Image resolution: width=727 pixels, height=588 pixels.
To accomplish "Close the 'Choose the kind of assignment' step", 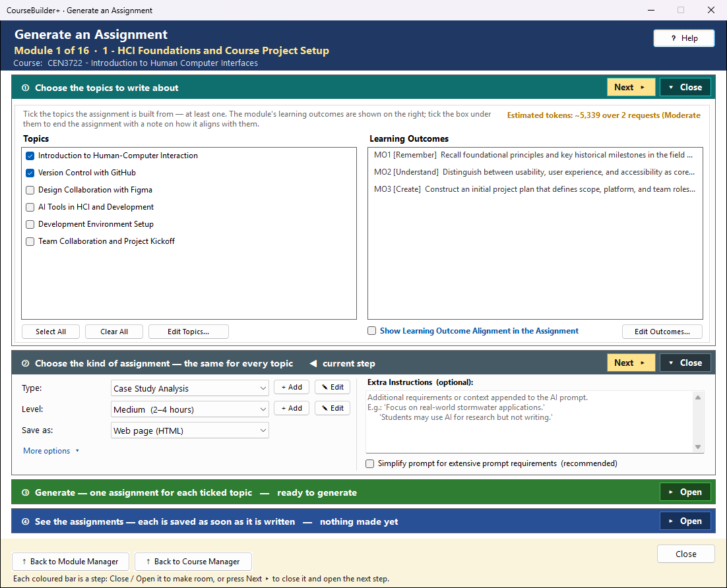I will point(685,363).
